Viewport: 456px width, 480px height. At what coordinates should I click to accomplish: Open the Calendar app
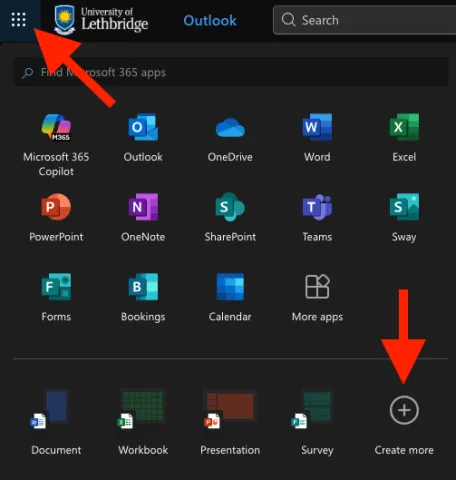click(230, 298)
